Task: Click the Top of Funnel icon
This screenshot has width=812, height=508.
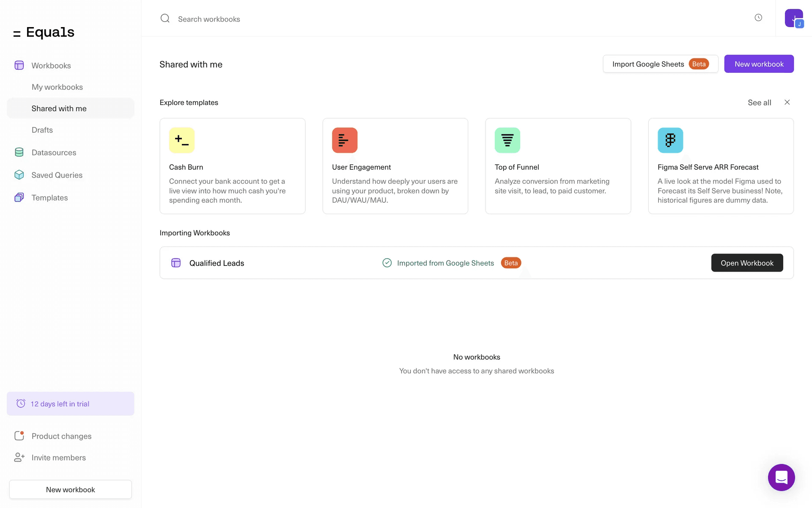Action: click(507, 140)
